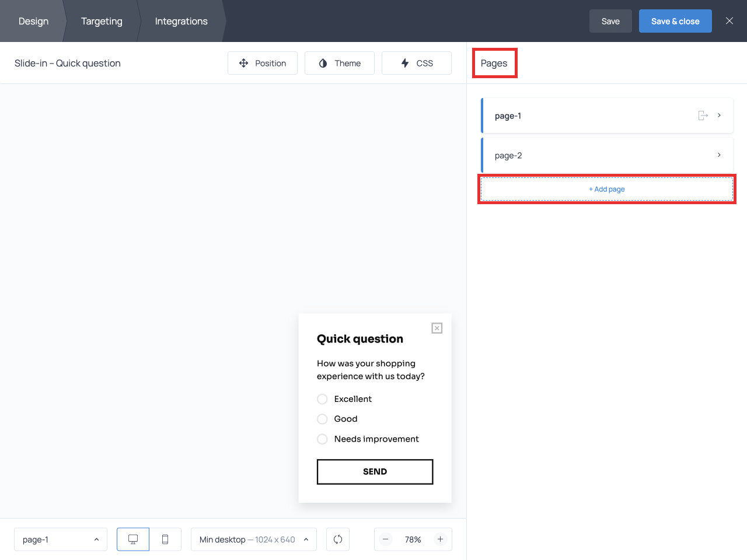747x560 pixels.
Task: Click the Save button
Action: (x=610, y=21)
